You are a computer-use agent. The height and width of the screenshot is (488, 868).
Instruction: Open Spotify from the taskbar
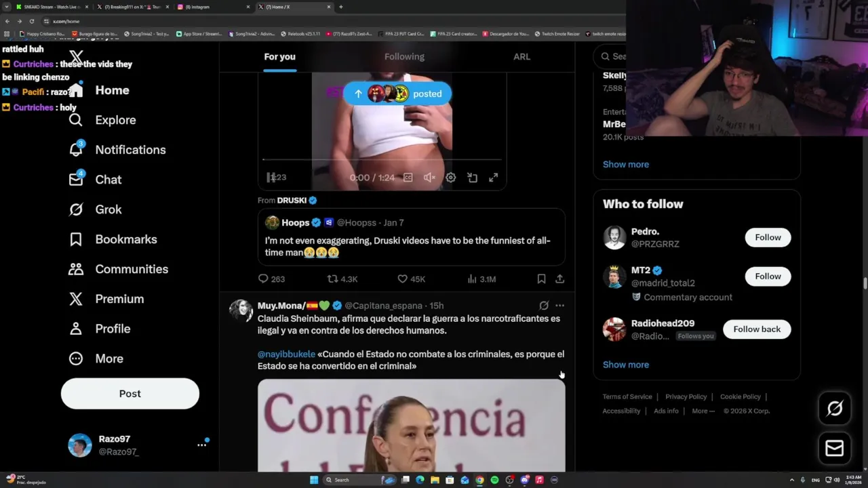[494, 480]
